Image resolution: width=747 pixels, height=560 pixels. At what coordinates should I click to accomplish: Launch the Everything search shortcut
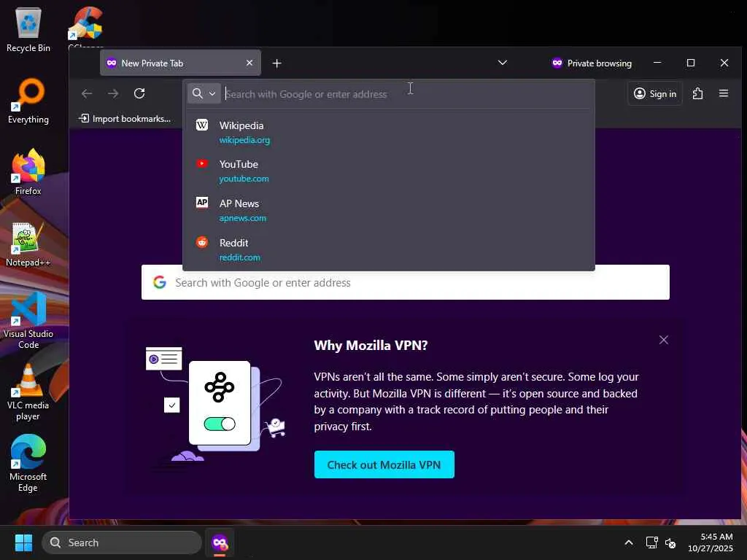tap(28, 101)
